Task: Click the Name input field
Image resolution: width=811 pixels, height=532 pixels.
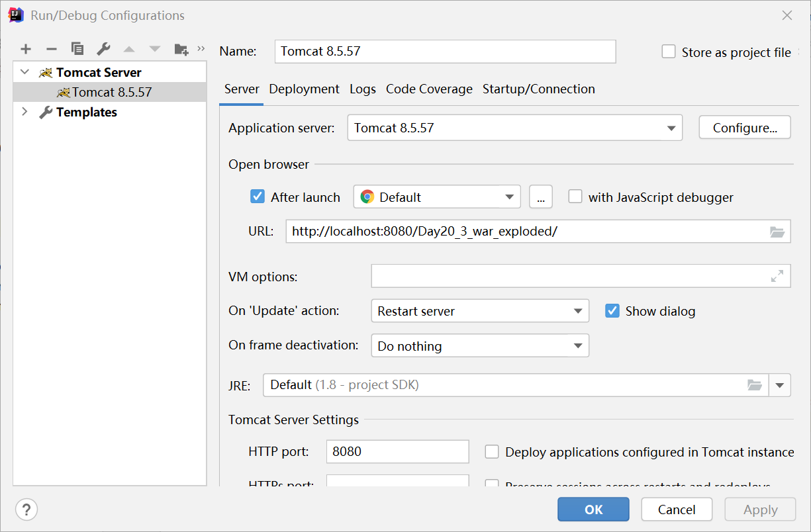Action: (445, 51)
